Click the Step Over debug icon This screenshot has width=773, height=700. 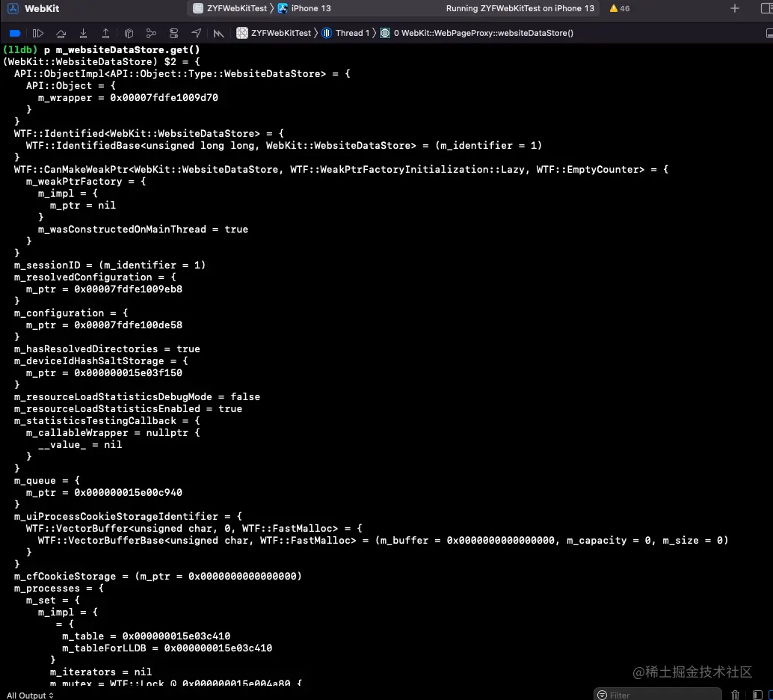click(61, 33)
